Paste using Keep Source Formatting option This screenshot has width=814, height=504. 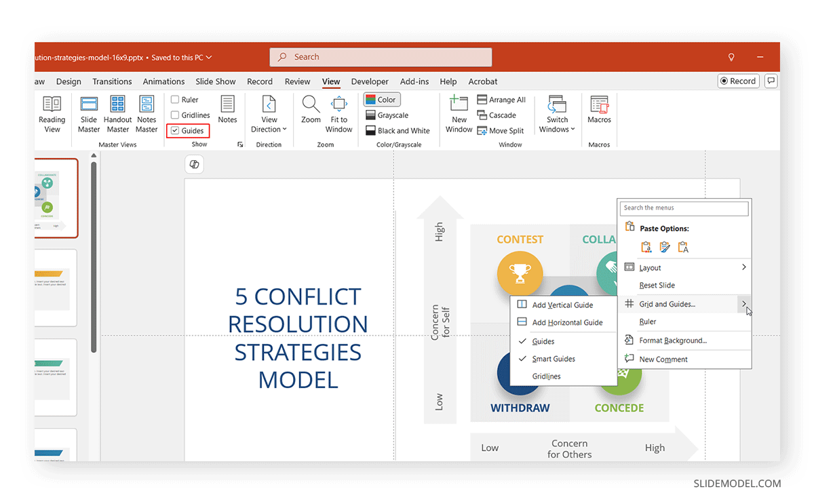point(646,247)
